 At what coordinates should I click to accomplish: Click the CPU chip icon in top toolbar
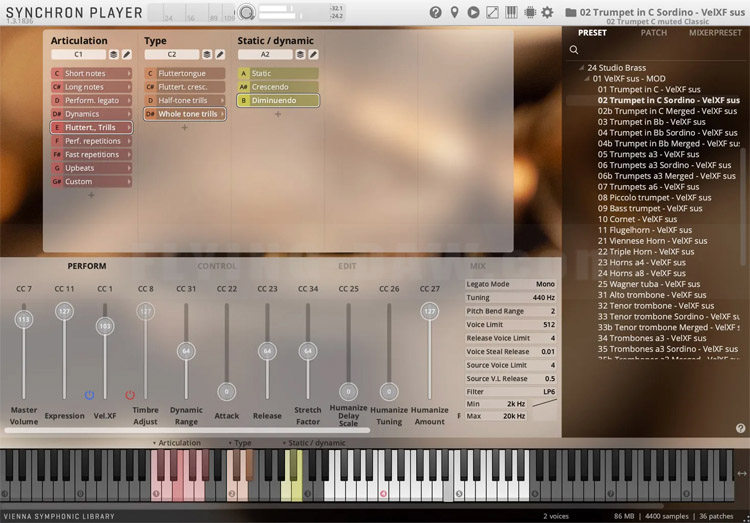[x=529, y=12]
